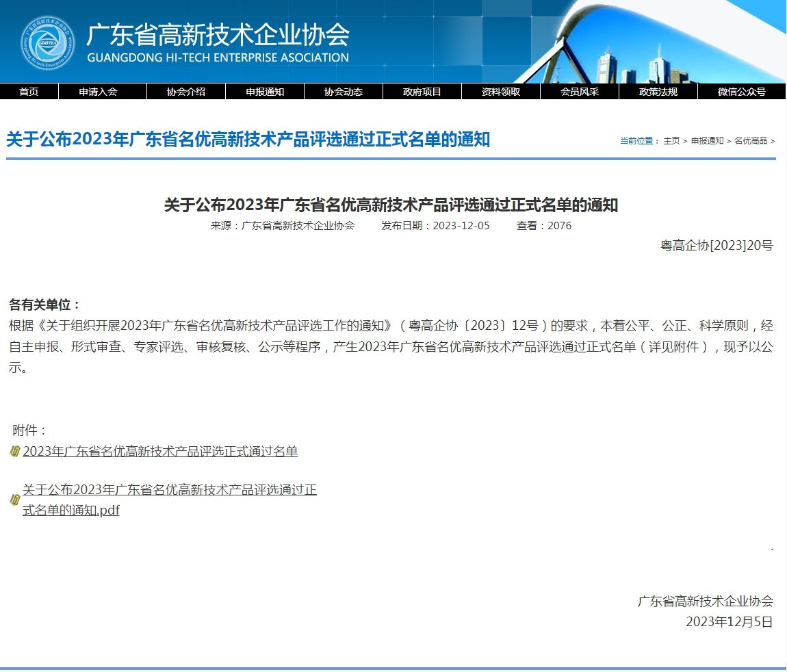Select the 会员风采 menu item
787x672 pixels.
point(580,92)
